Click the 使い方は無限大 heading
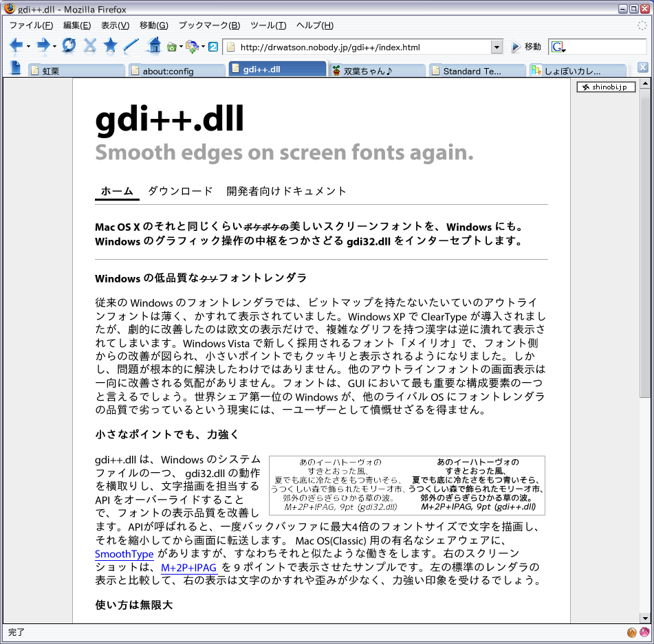Screen dimensions: 654x644 point(134,605)
